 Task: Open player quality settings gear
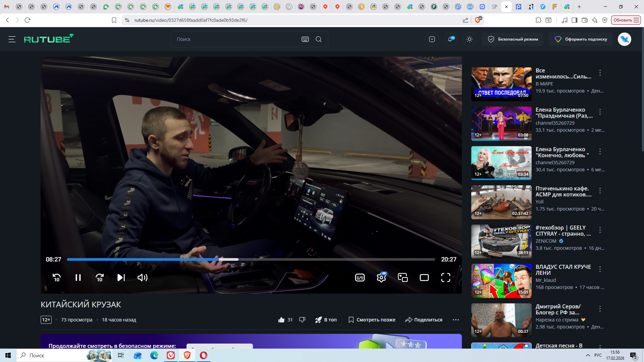pyautogui.click(x=381, y=278)
